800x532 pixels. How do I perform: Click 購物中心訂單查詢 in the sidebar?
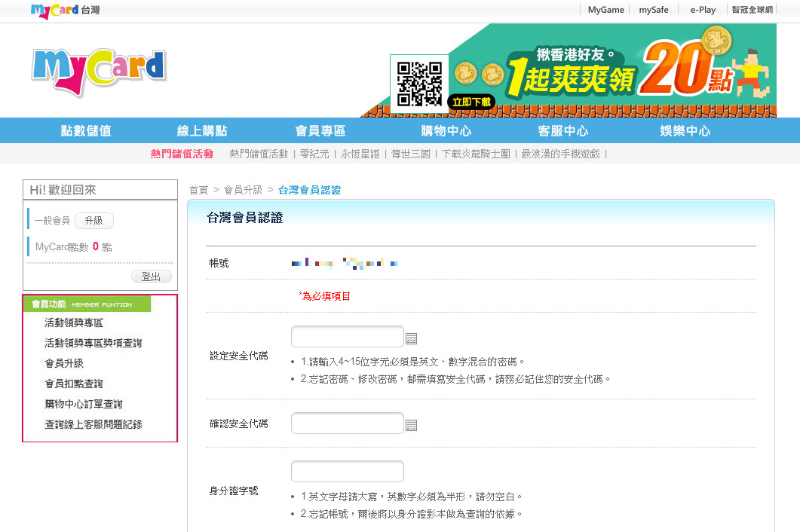pos(84,404)
